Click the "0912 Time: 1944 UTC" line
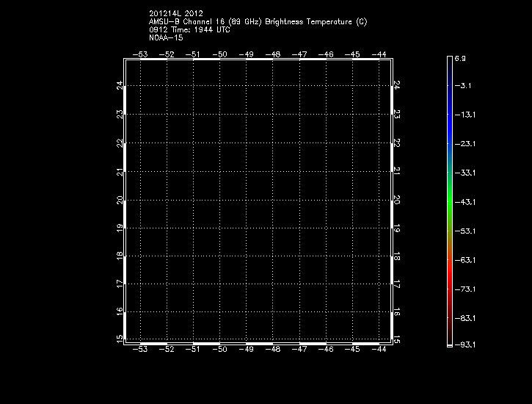Viewport: 532px width, 404px height. pyautogui.click(x=189, y=29)
